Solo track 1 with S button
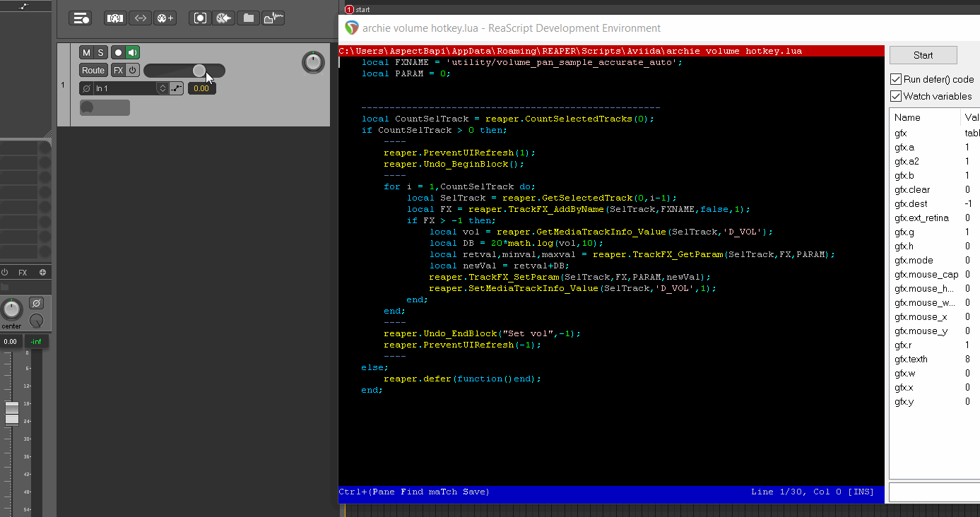The width and height of the screenshot is (980, 517). click(x=100, y=53)
